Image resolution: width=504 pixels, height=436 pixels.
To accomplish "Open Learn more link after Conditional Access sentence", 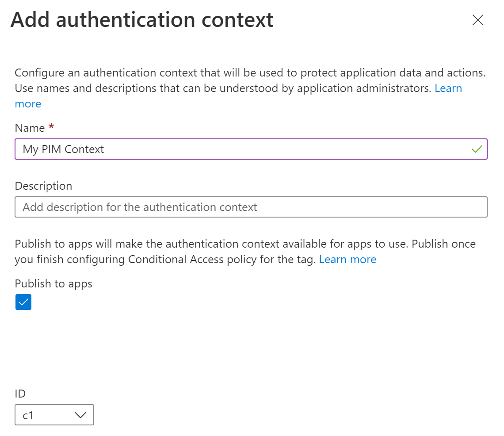I will click(347, 260).
